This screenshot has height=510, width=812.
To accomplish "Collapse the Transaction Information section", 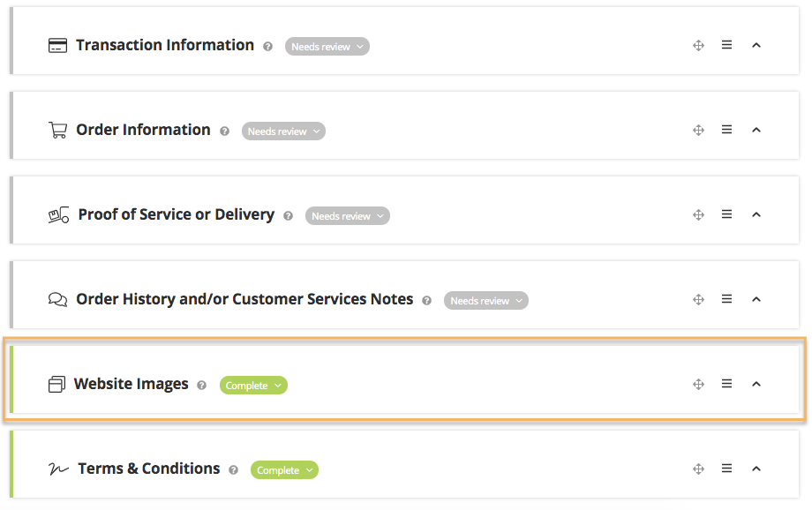I will click(x=756, y=45).
